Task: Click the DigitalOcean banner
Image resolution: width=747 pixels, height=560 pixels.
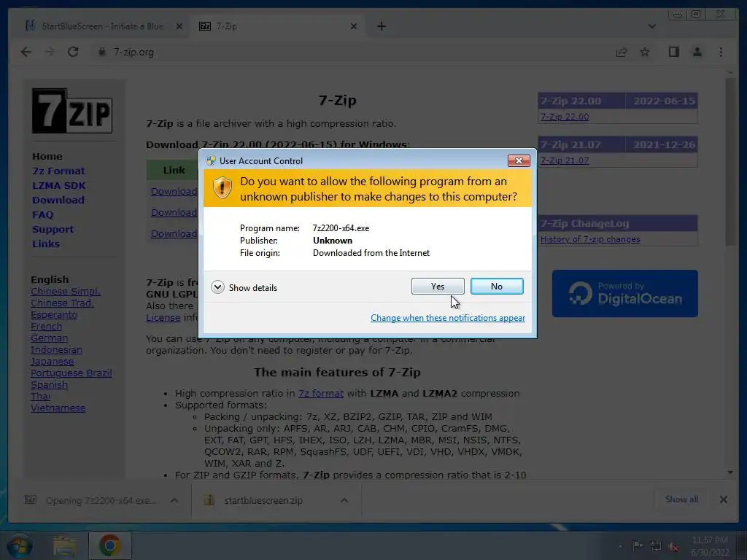Action: pyautogui.click(x=624, y=293)
